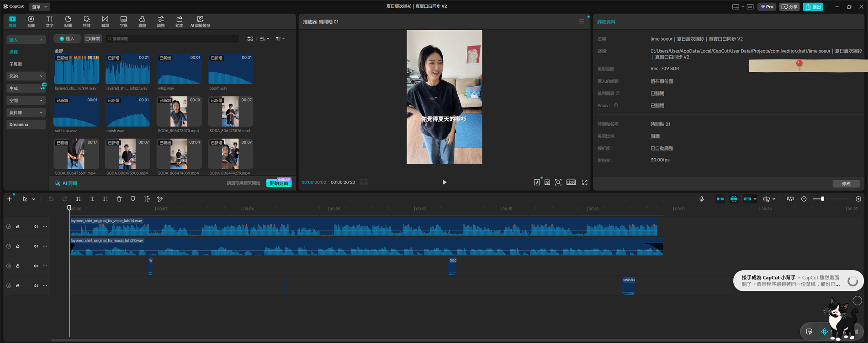Expand the 選單 menu dropdown
This screenshot has height=343, width=868.
(x=40, y=6)
